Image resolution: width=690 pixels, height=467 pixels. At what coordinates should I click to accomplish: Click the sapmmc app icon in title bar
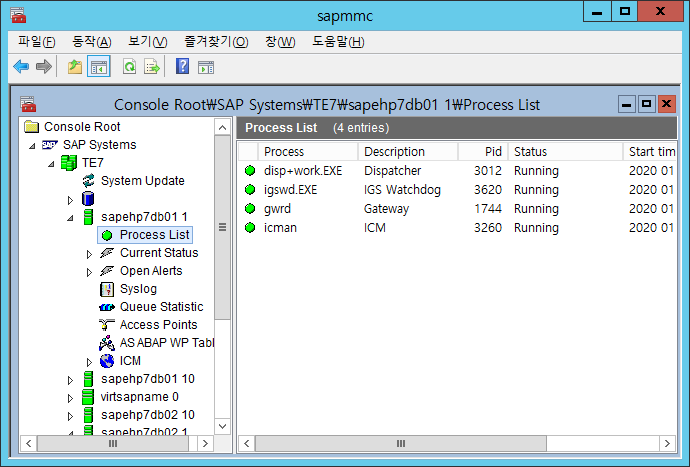coord(18,15)
